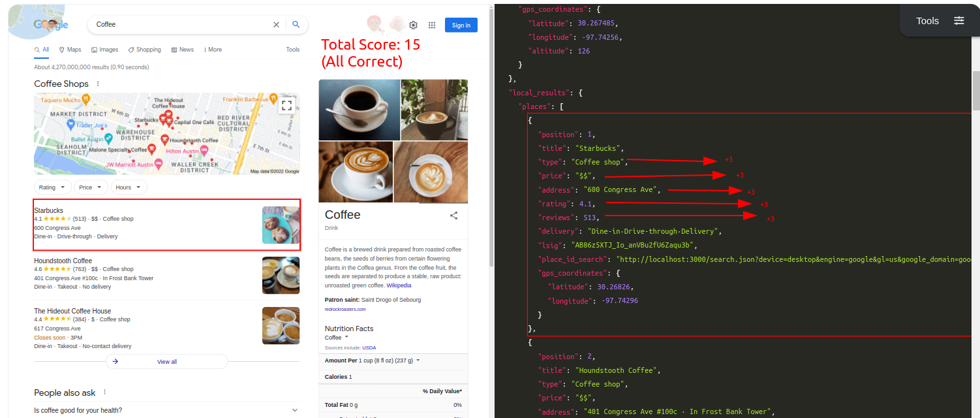Open the Wikipedia link in Coffee description
The height and width of the screenshot is (418, 980).
399,285
